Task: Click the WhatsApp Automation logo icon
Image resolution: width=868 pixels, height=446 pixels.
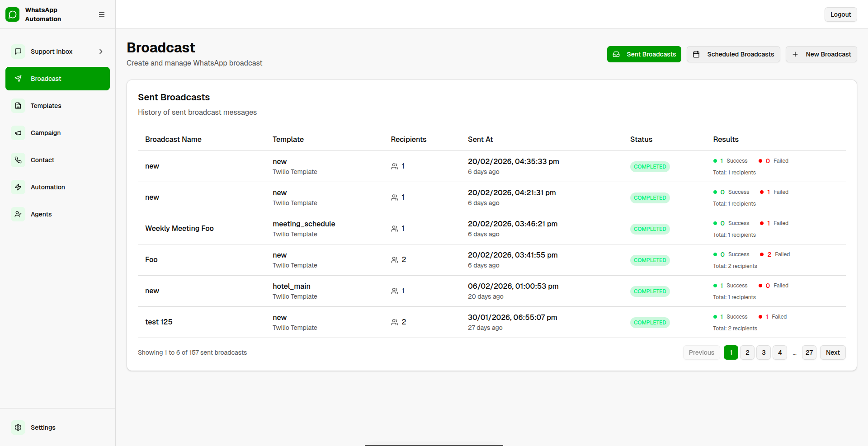Action: click(x=12, y=14)
